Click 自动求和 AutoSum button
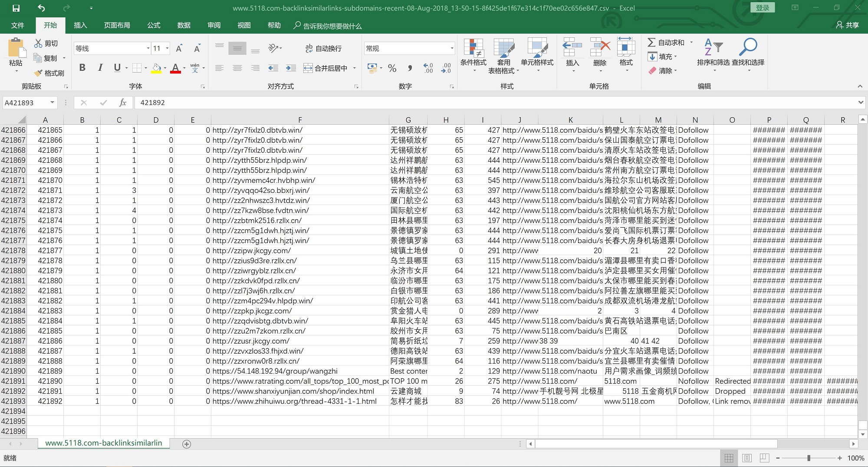The image size is (868, 467). (666, 42)
